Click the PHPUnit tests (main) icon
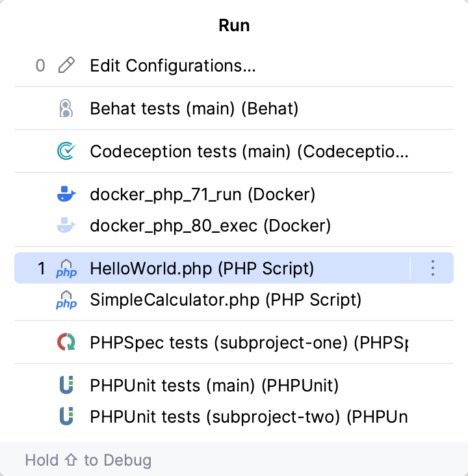468x476 pixels. pos(66,385)
